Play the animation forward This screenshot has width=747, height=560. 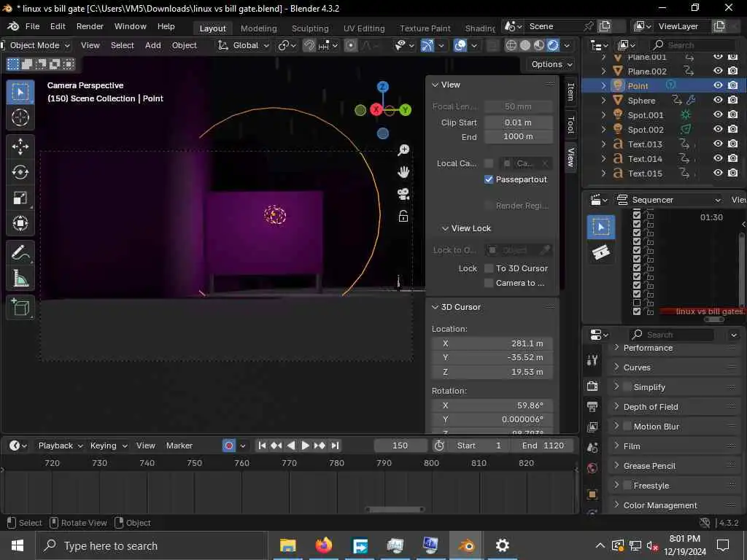[306, 446]
